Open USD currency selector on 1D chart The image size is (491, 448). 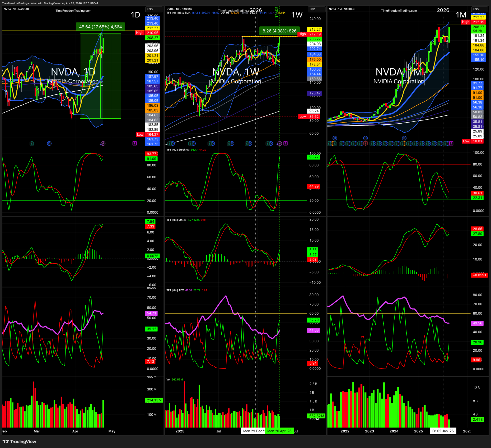[154, 9]
